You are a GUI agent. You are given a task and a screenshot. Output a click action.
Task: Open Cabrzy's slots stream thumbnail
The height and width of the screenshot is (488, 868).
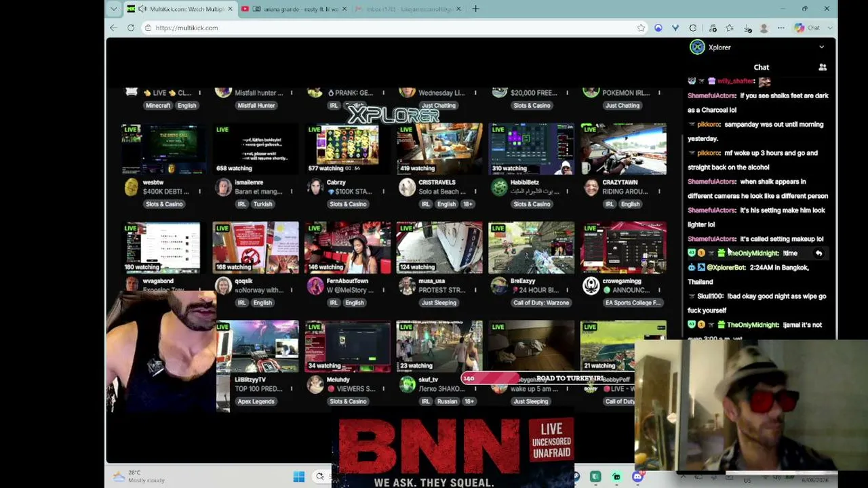348,148
